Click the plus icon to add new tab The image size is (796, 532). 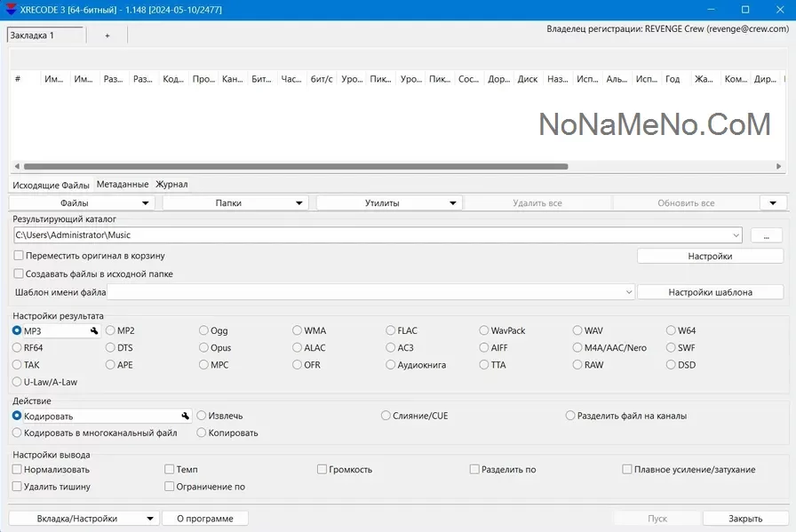107,36
